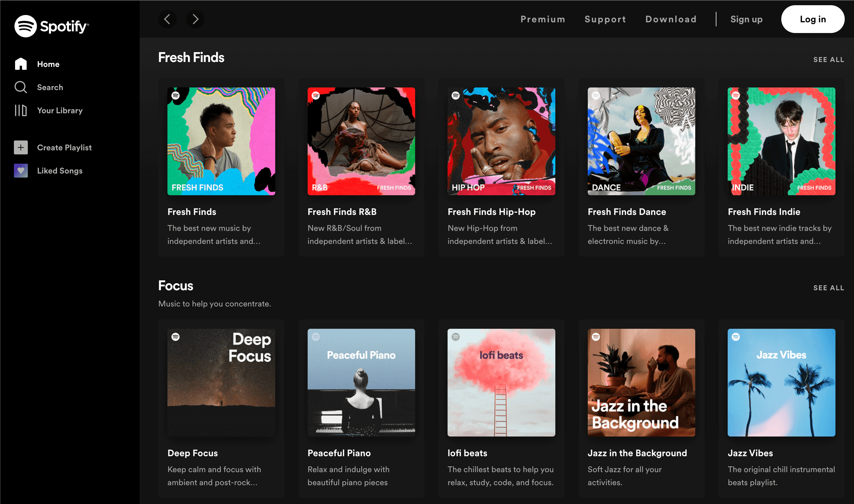Click the Your Library shelves icon

tap(21, 110)
